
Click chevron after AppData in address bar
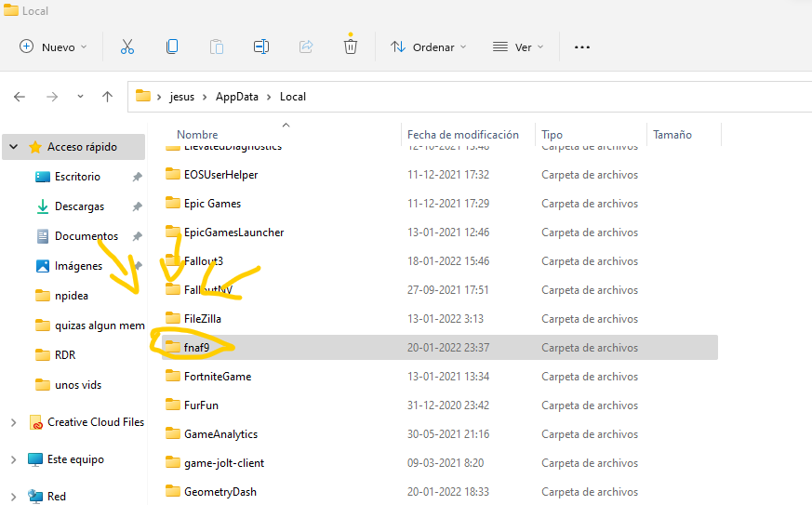pos(269,97)
